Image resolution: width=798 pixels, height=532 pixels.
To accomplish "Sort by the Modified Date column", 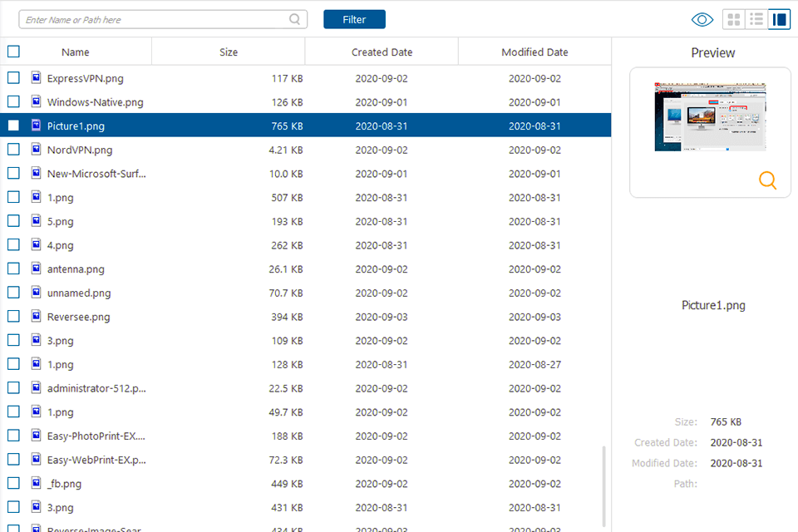I will [534, 51].
